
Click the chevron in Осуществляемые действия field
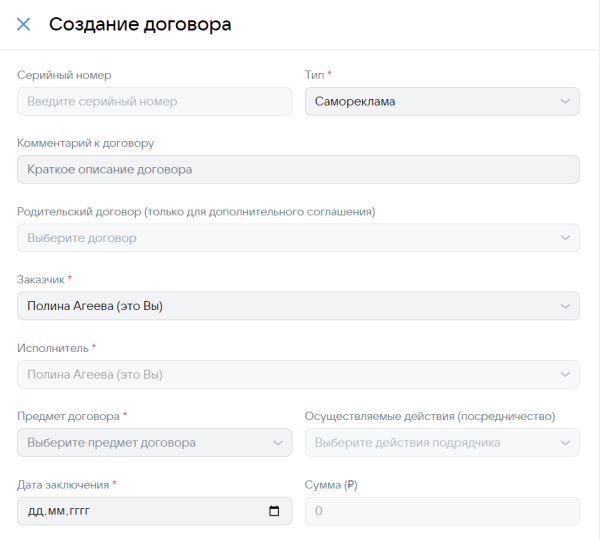coord(566,442)
